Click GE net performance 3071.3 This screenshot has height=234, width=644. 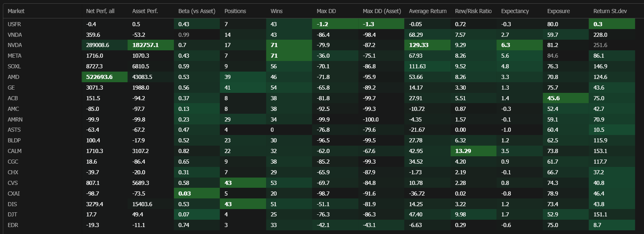(x=95, y=88)
